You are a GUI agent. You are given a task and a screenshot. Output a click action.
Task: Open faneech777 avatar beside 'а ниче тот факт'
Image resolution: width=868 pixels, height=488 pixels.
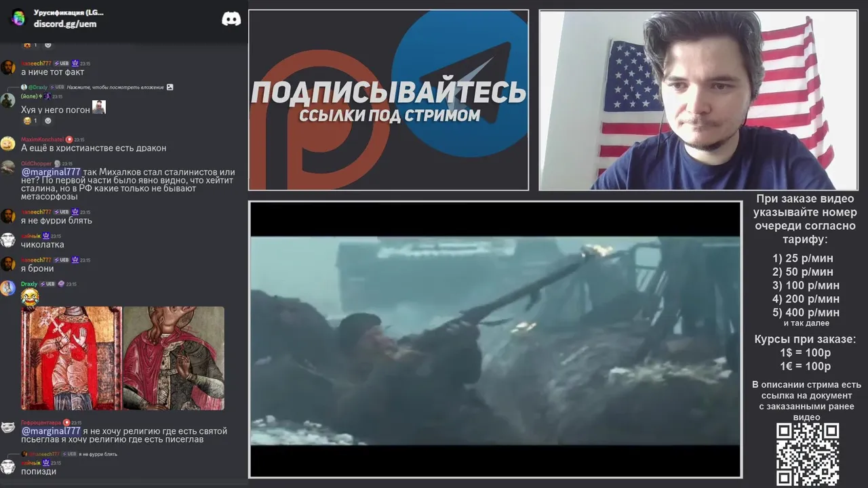[x=7, y=67]
